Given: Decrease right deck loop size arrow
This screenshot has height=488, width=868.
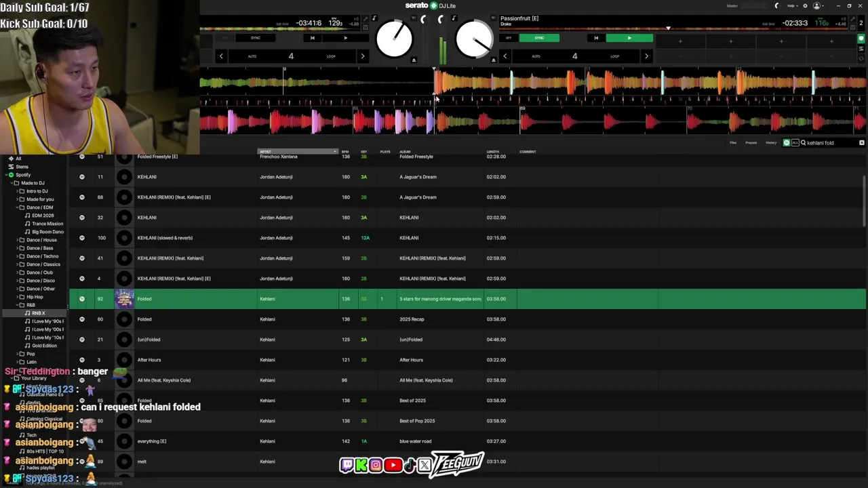Looking at the screenshot, I should 505,56.
